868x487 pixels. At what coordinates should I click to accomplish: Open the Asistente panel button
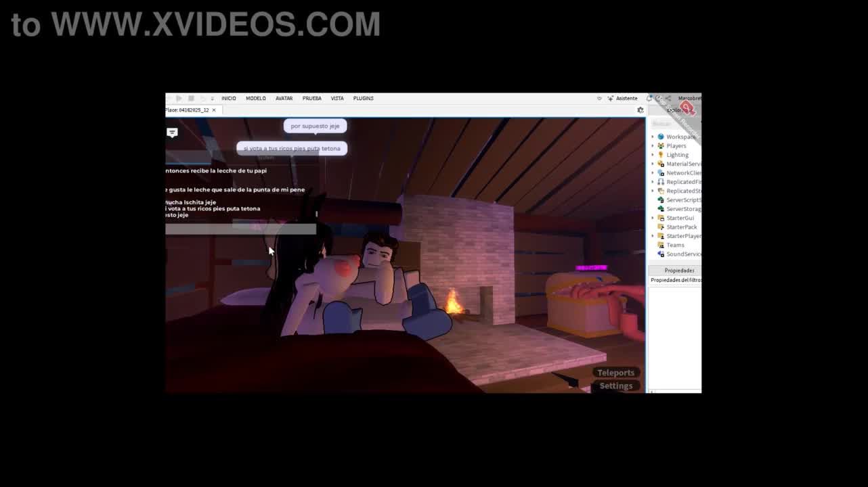tap(622, 98)
